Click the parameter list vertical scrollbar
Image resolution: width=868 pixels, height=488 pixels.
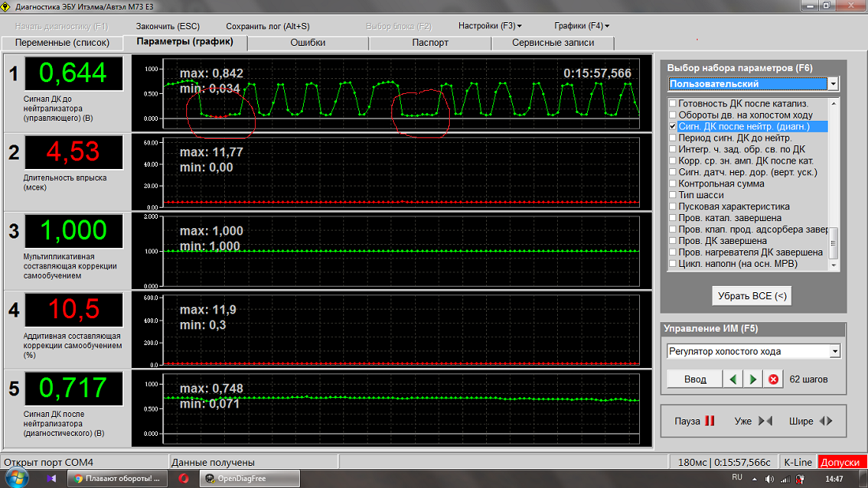(x=834, y=182)
